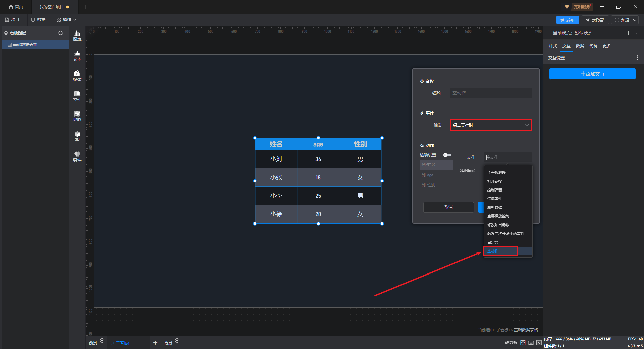This screenshot has width=644, height=349.
Task: Open the console icon in status bar
Action: tap(539, 343)
